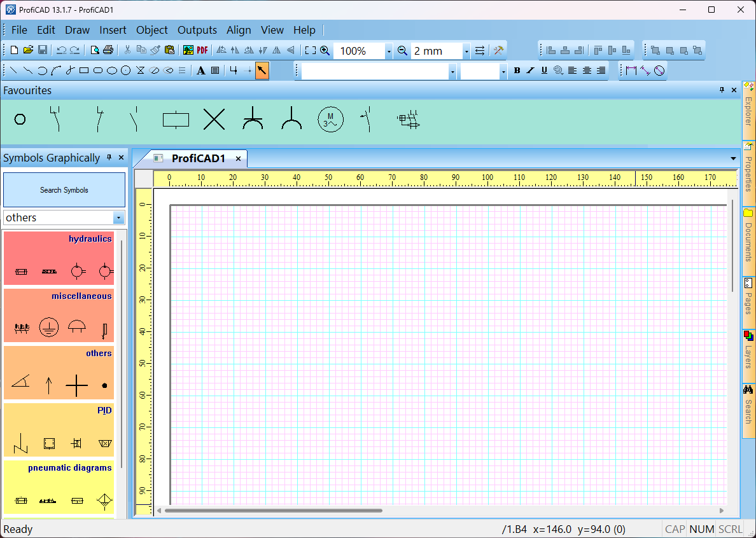Select the Text tool marked A
This screenshot has height=538, width=756.
(x=201, y=71)
